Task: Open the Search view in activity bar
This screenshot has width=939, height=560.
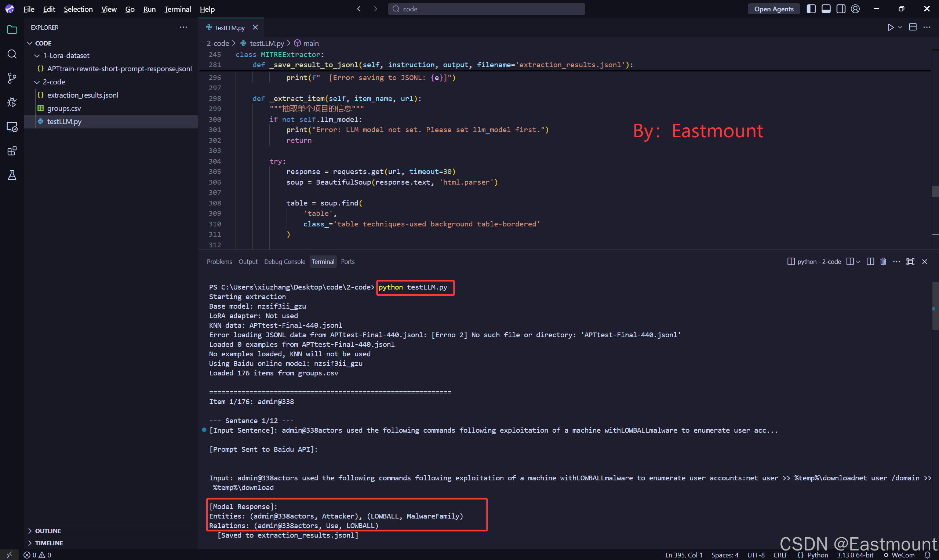Action: [12, 54]
